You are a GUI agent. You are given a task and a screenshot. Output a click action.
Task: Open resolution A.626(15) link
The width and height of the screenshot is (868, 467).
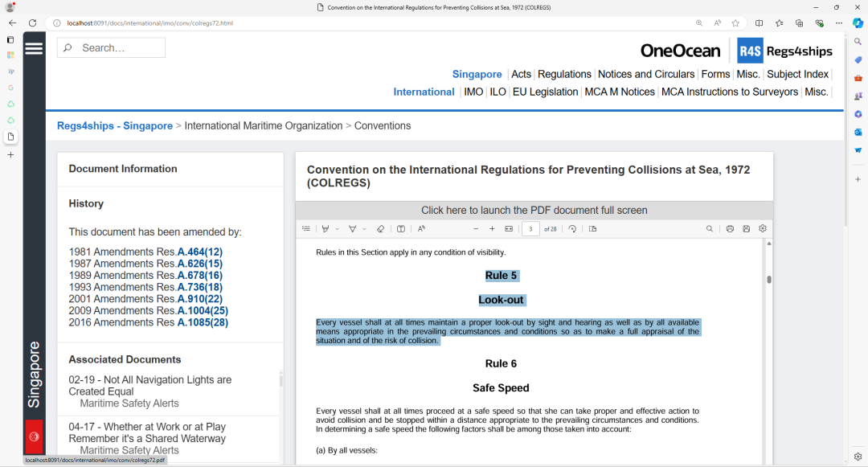(200, 264)
